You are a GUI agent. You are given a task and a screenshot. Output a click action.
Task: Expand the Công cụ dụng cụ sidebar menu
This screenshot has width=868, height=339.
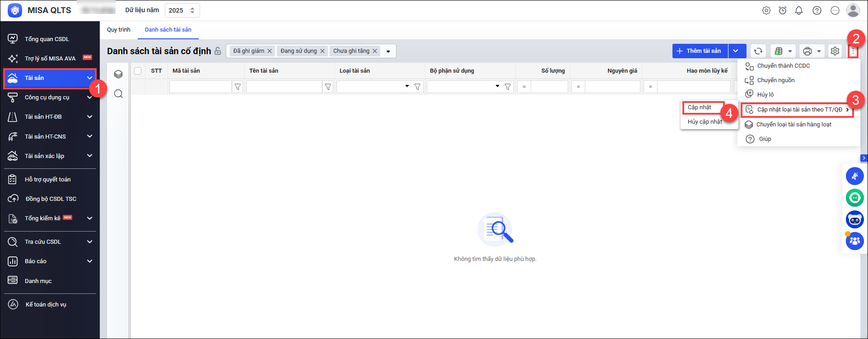[x=89, y=97]
